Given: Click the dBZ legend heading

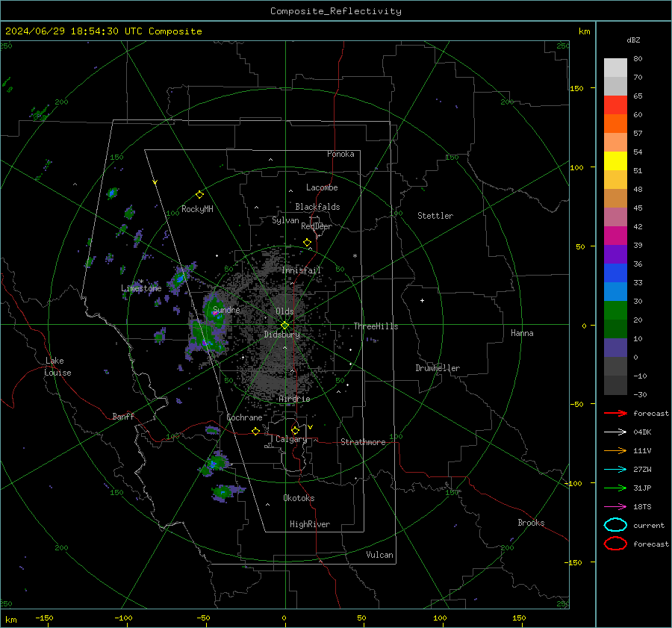Looking at the screenshot, I should (x=633, y=40).
